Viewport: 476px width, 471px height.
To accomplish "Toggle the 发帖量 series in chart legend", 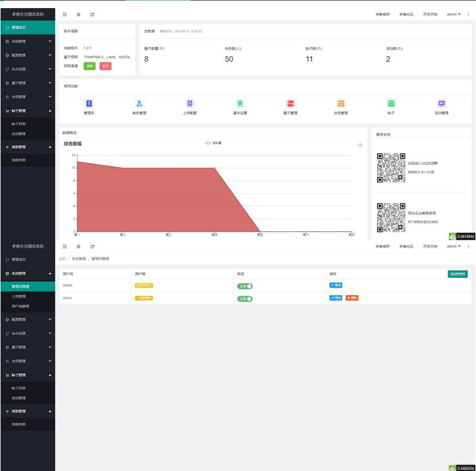I will [213, 143].
